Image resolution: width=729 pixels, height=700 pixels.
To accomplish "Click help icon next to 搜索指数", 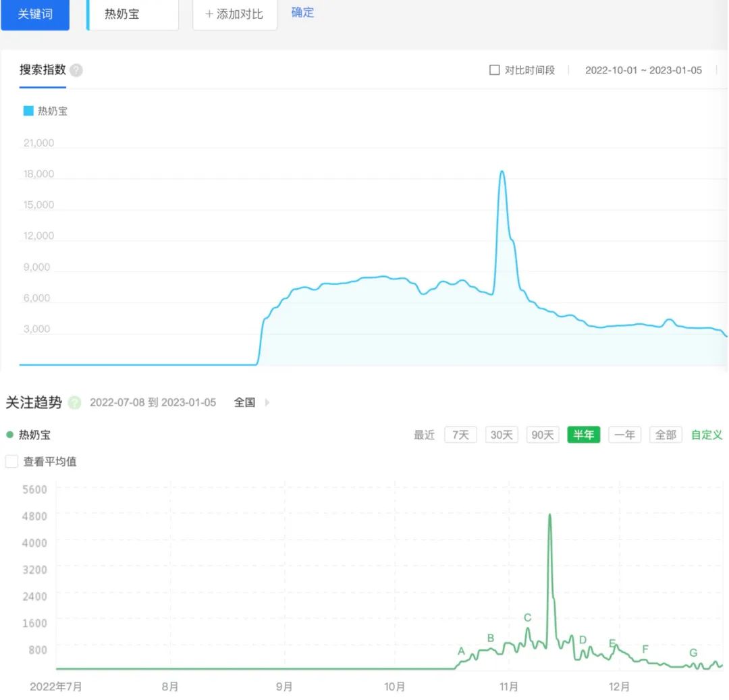I will click(76, 70).
